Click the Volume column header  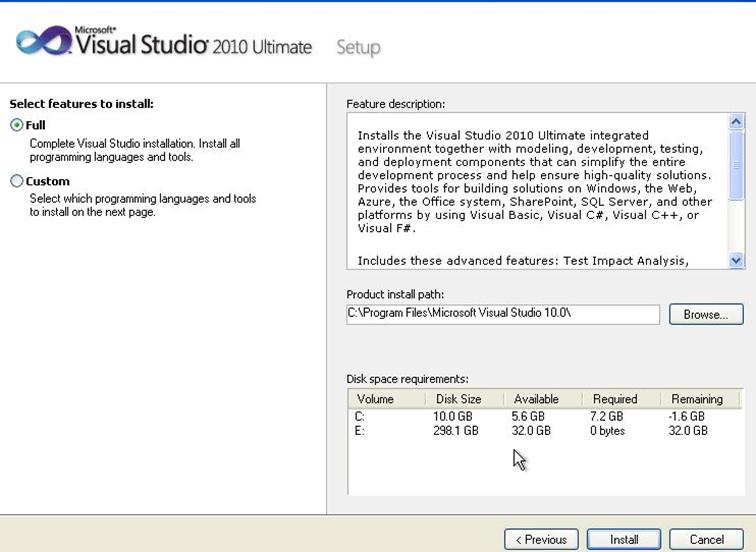(x=387, y=399)
